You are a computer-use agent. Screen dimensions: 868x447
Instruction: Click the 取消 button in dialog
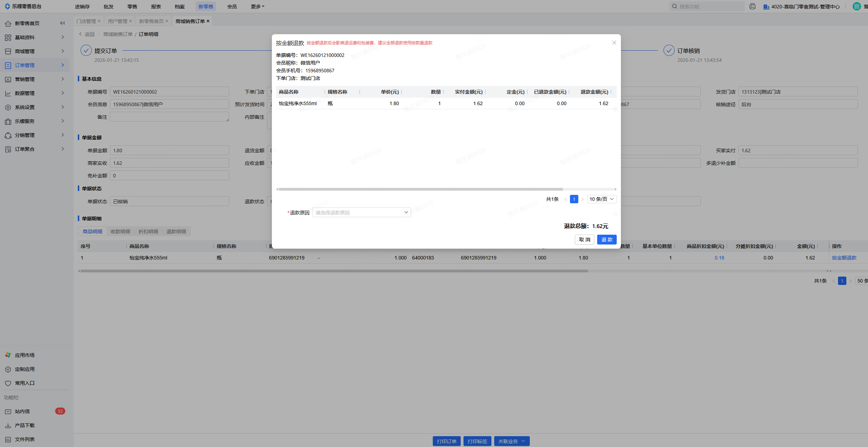point(584,240)
